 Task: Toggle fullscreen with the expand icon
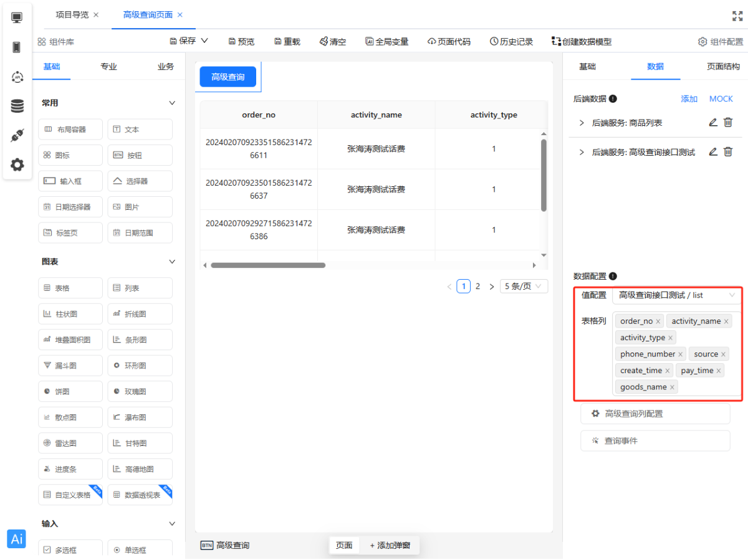pos(737,16)
